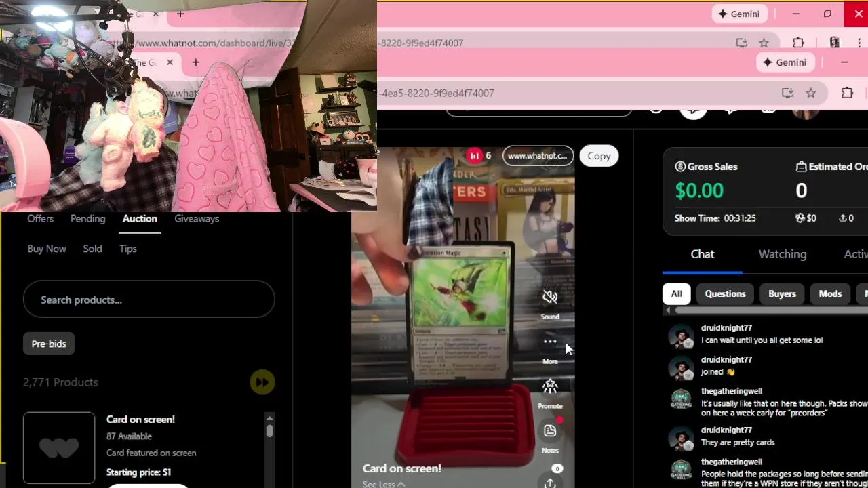The width and height of the screenshot is (868, 488).
Task: Click the Show Time 00:31:25 text
Action: 715,218
